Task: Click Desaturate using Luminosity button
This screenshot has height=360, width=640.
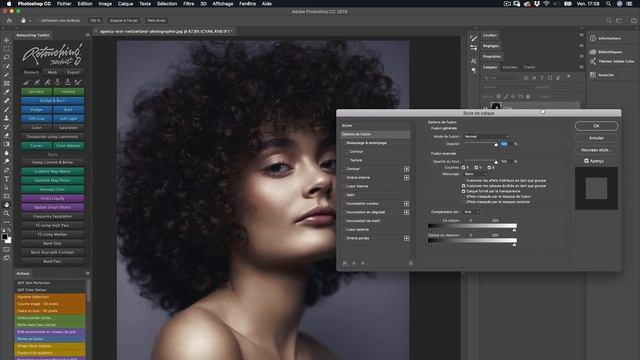Action: click(52, 137)
